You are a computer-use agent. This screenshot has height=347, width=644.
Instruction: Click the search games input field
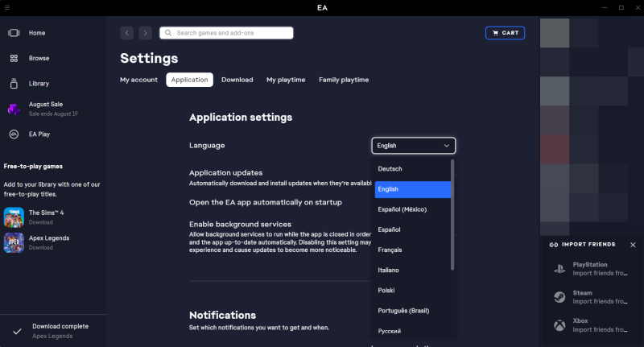[229, 33]
